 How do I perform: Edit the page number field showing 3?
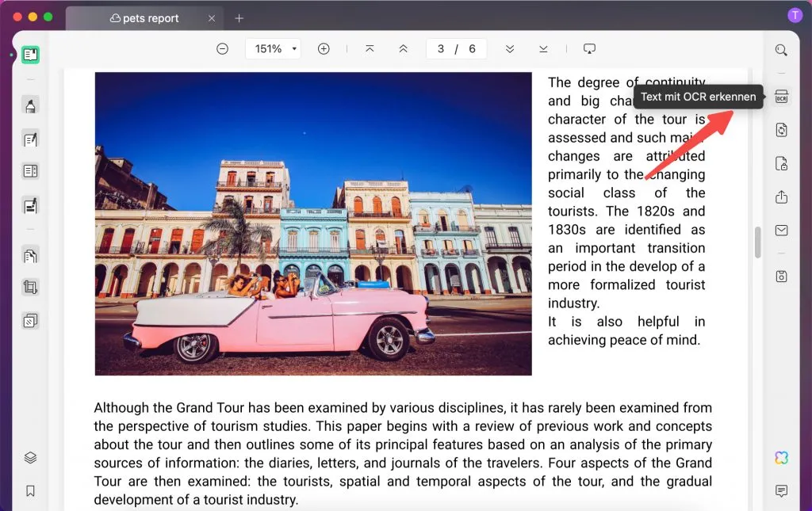[x=441, y=48]
